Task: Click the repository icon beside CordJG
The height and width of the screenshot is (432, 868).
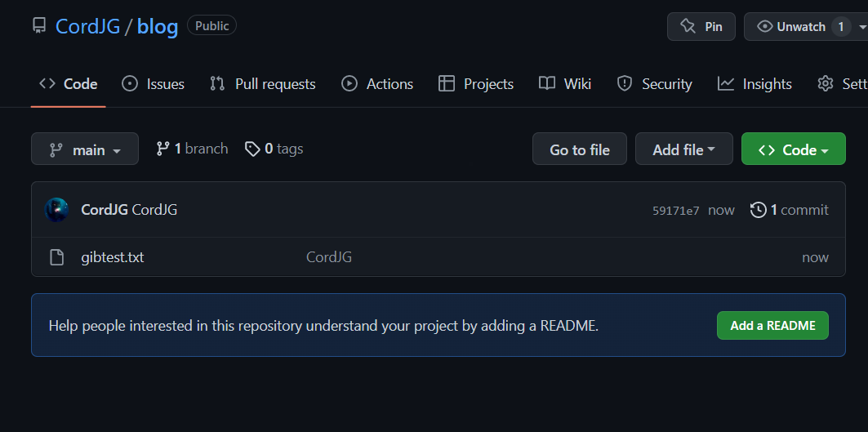Action: point(38,26)
